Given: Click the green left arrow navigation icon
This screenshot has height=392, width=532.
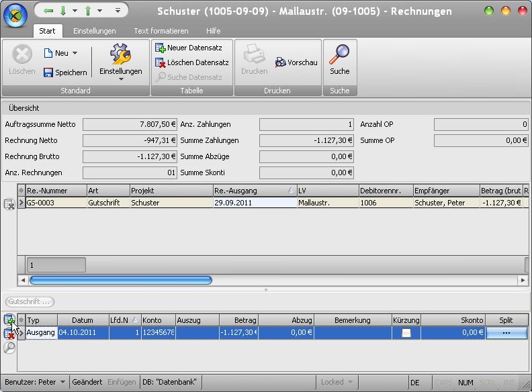Looking at the screenshot, I should pyautogui.click(x=49, y=11).
